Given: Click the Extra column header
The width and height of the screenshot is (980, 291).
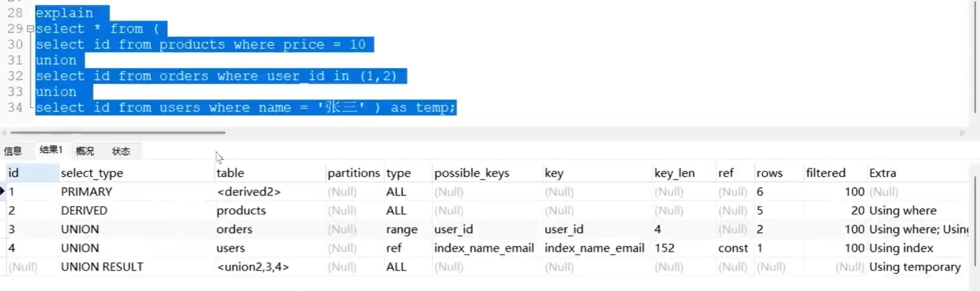Looking at the screenshot, I should click(x=883, y=173).
